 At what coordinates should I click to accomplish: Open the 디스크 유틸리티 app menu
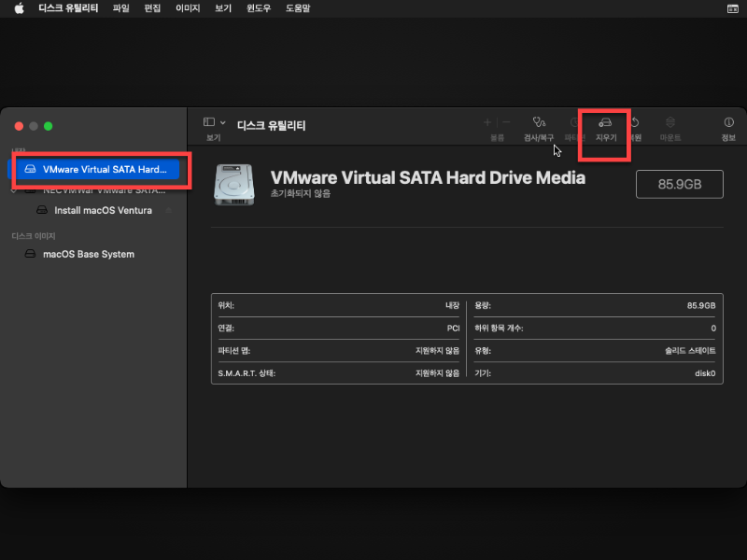(x=68, y=8)
